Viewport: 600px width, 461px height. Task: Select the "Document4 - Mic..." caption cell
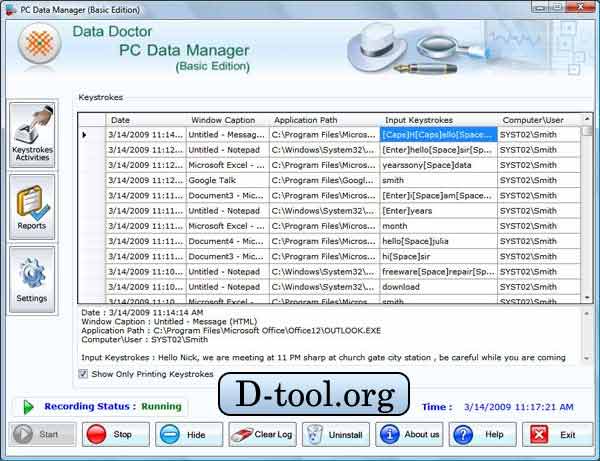(228, 241)
